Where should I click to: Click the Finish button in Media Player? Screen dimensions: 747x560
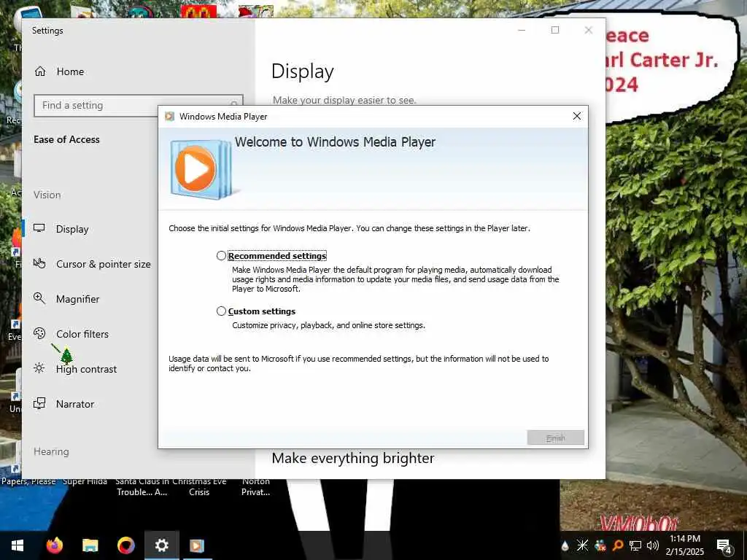[x=555, y=437]
